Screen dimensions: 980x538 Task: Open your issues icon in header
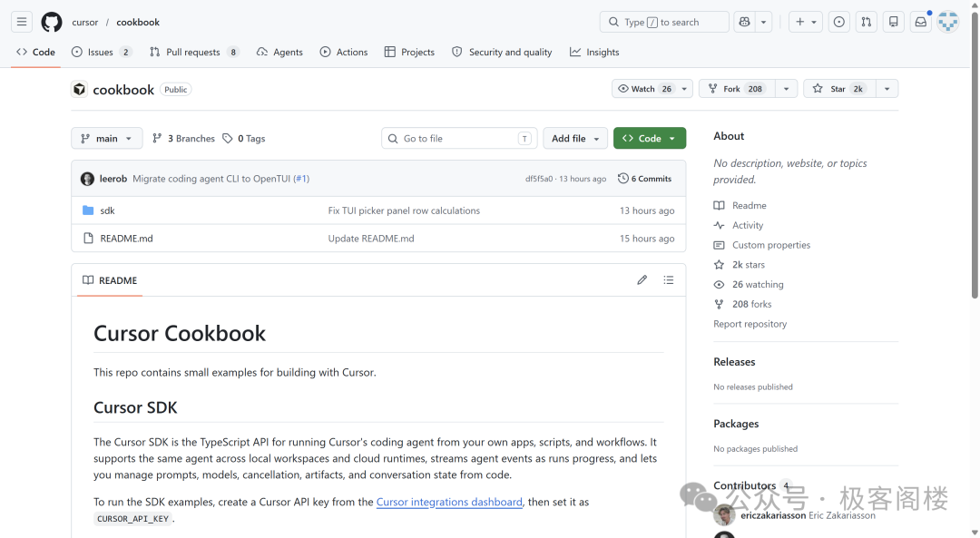[x=839, y=22]
